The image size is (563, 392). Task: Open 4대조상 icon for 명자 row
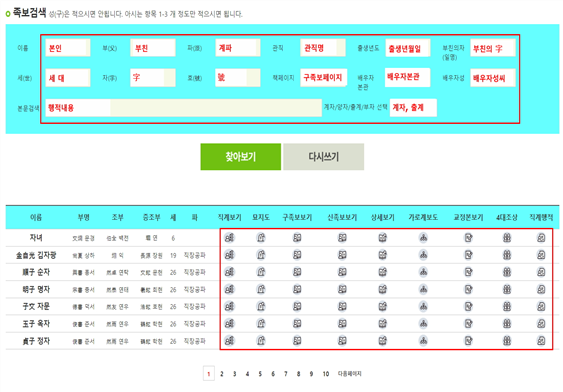507,289
